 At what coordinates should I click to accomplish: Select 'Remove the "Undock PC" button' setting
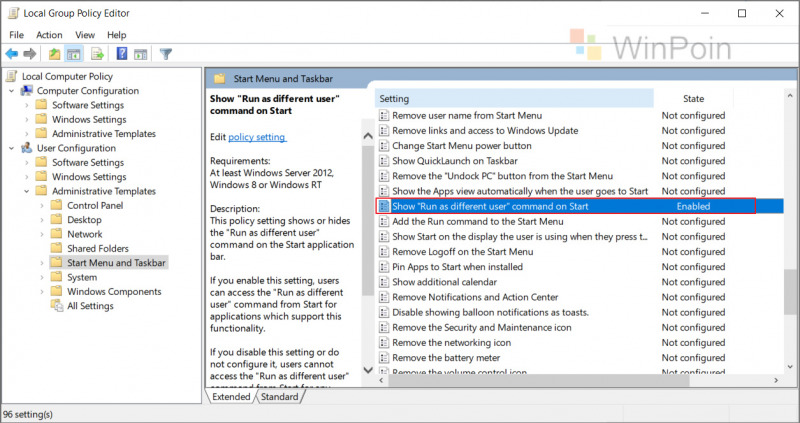coord(502,176)
